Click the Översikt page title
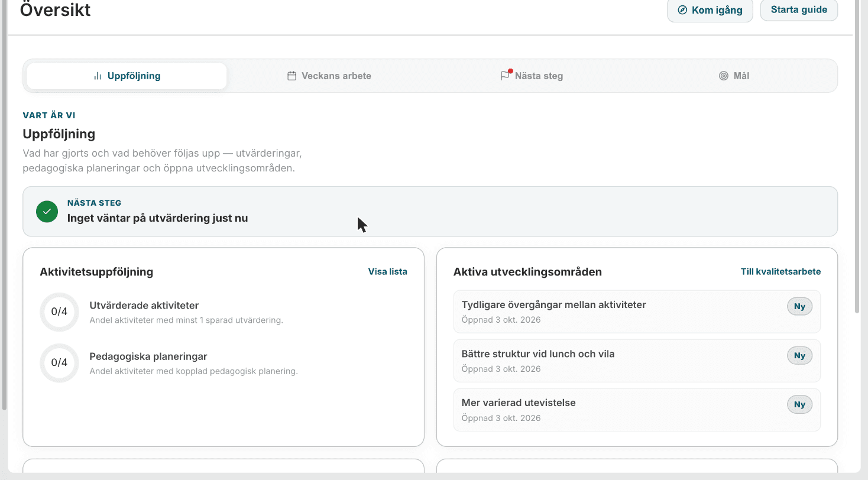This screenshot has height=480, width=868. click(x=56, y=10)
